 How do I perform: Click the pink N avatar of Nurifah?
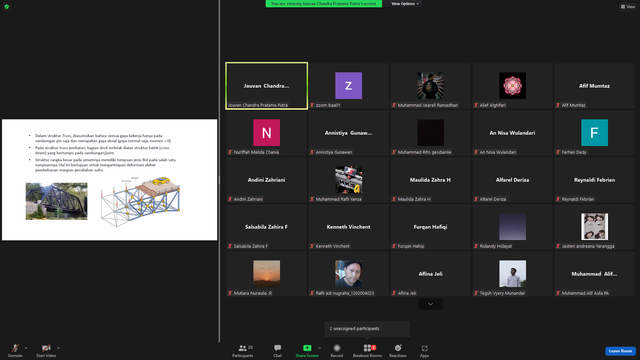(267, 133)
